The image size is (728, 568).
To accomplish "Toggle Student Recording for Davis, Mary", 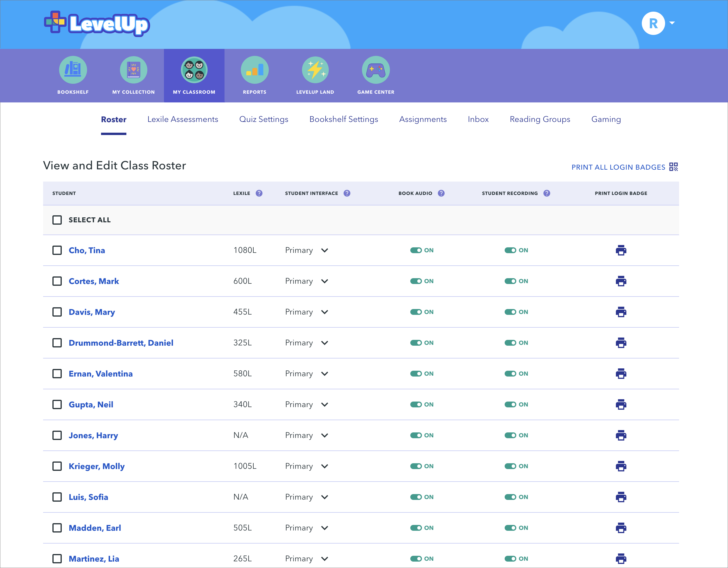I will (x=510, y=312).
